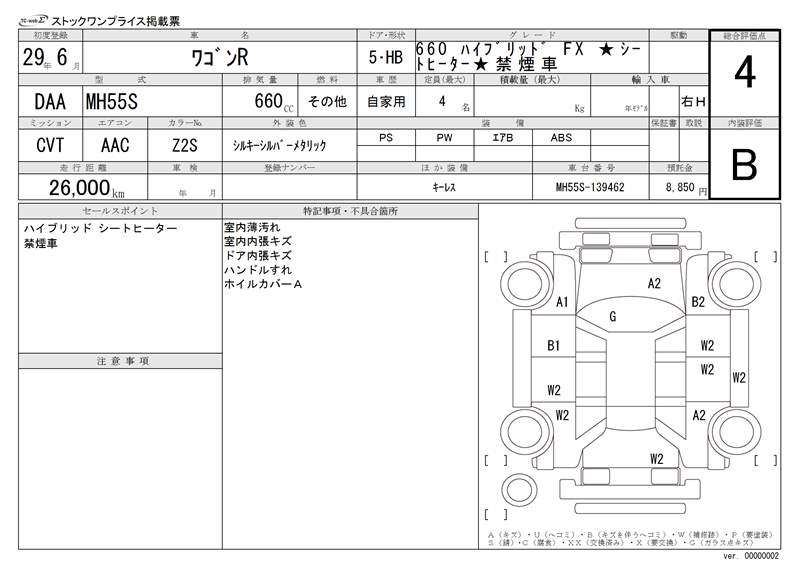Select the グレード header
The image size is (800, 566).
[532, 35]
